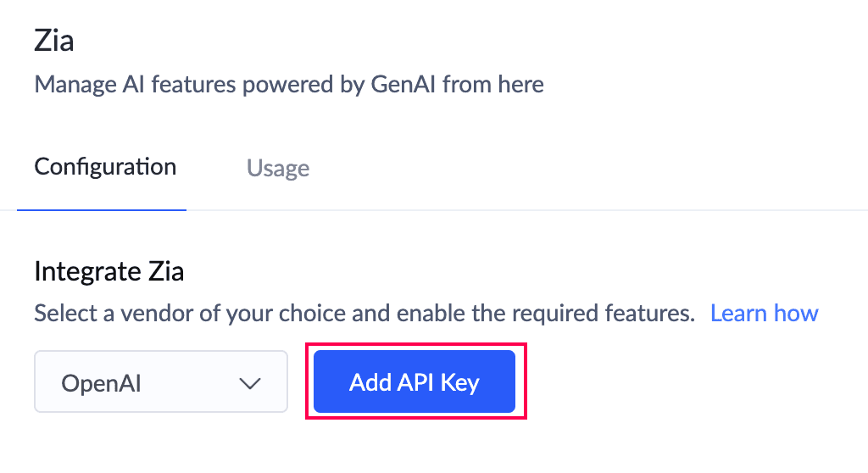Screen dimensions: 868x473
Task: Switch to the Usage tab
Action: tap(277, 168)
